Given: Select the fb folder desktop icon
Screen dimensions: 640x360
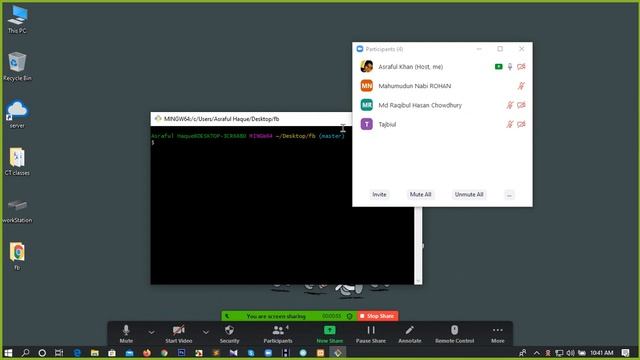Looking at the screenshot, I should point(17,256).
